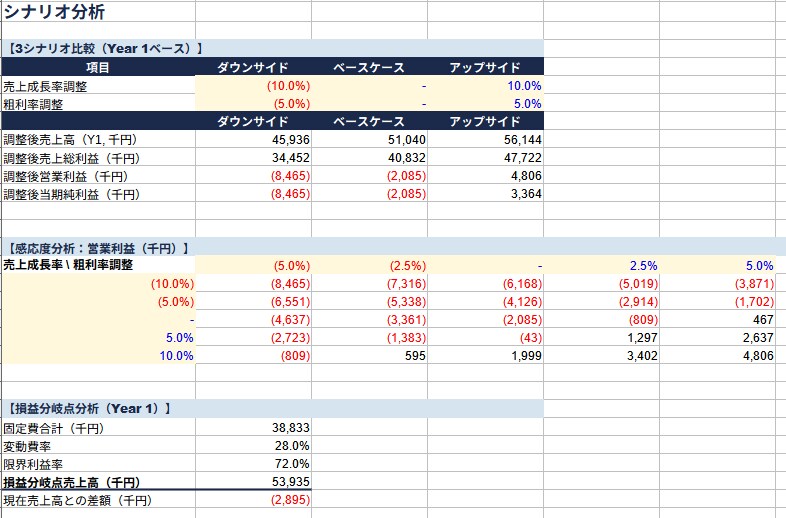The height and width of the screenshot is (518, 786).
Task: Select the 3,364 net profit cell
Action: click(486, 194)
